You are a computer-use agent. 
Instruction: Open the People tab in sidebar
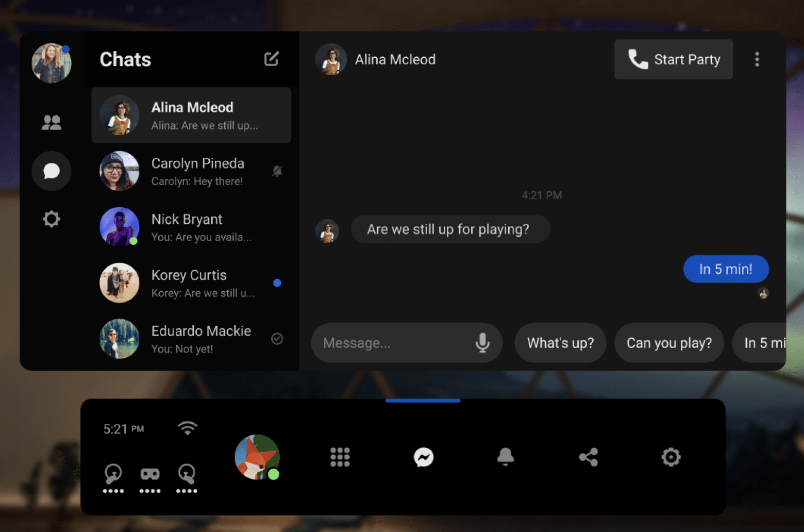click(52, 122)
